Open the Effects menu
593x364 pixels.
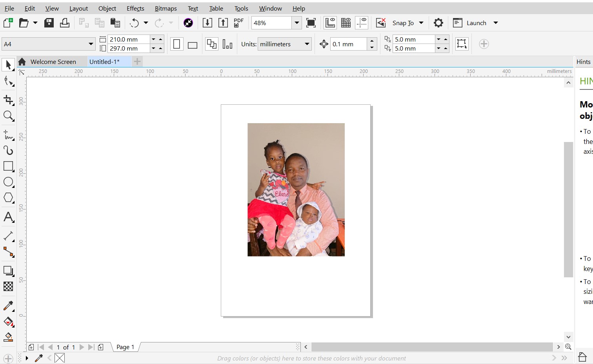[135, 8]
